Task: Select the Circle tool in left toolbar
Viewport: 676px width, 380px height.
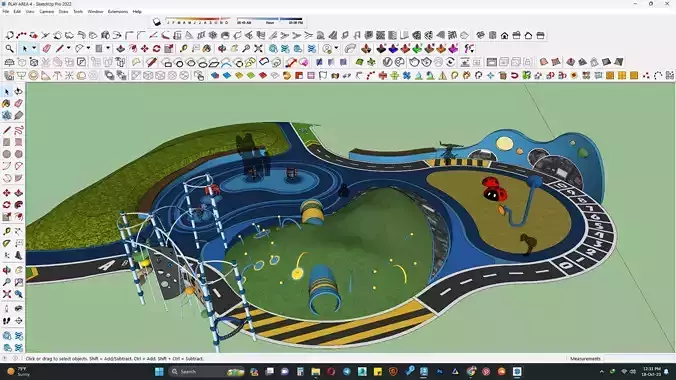Action: coord(6,154)
